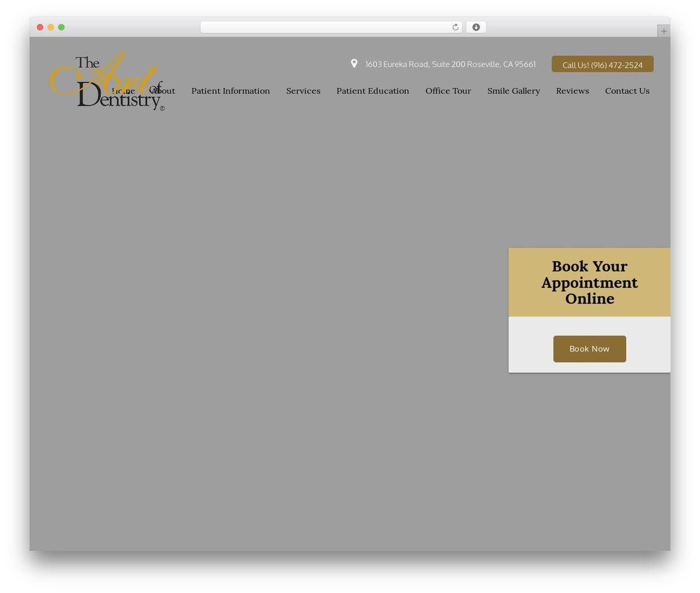
Task: Open the Services menu item
Action: (x=303, y=91)
